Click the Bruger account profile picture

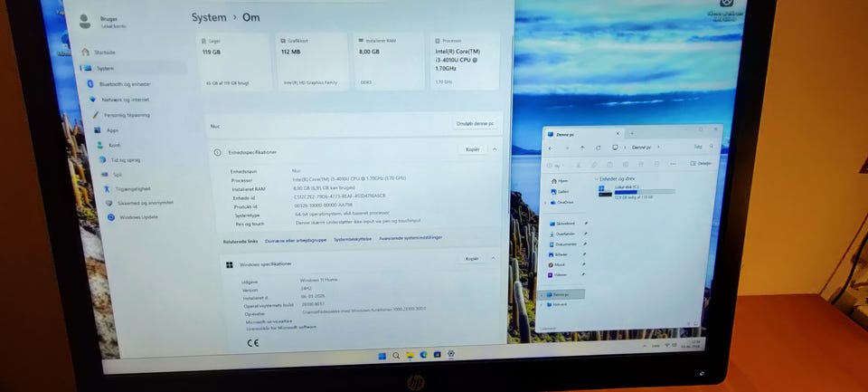coord(85,22)
